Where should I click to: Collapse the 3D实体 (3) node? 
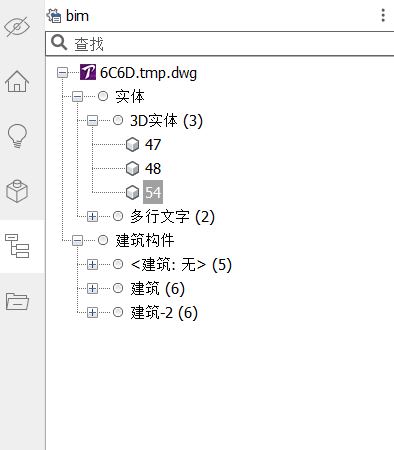pos(92,120)
